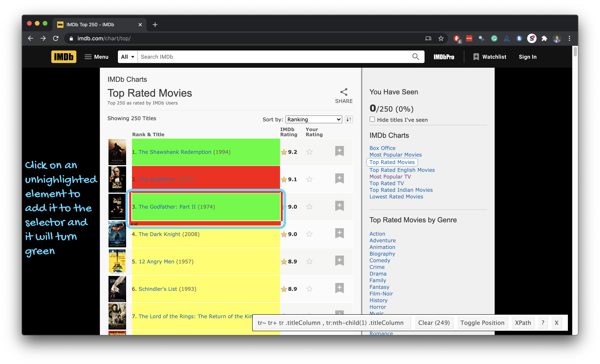The width and height of the screenshot is (600, 364).
Task: Open The Dark Knight title link
Action: pyautogui.click(x=159, y=234)
